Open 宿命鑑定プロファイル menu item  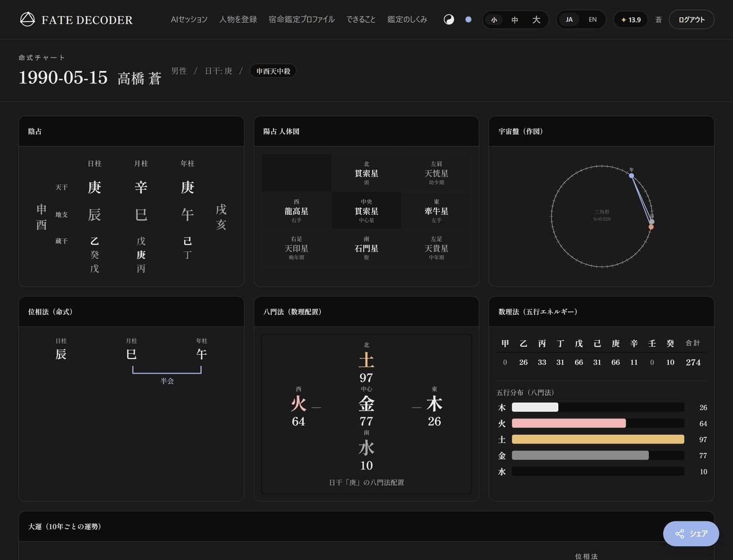click(301, 19)
